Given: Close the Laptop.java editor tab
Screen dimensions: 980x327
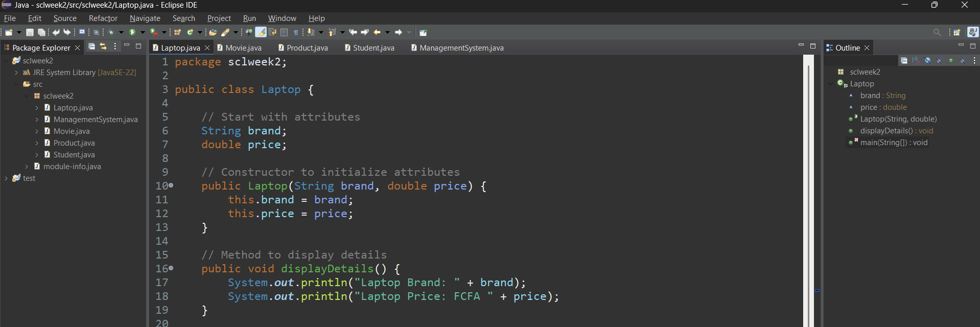Looking at the screenshot, I should pyautogui.click(x=207, y=48).
